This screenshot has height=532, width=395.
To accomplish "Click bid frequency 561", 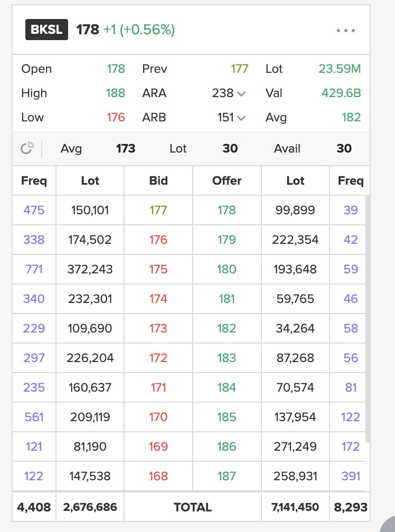I will click(34, 416).
